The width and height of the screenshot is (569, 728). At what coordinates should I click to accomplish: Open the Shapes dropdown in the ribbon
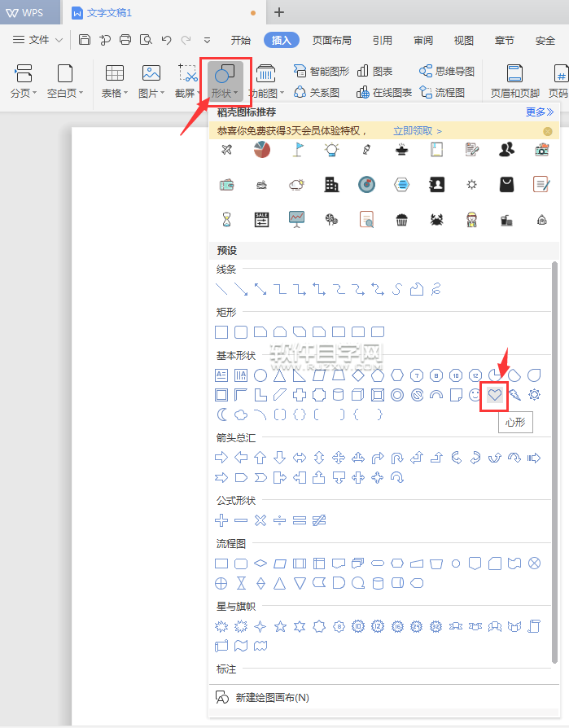click(x=225, y=81)
